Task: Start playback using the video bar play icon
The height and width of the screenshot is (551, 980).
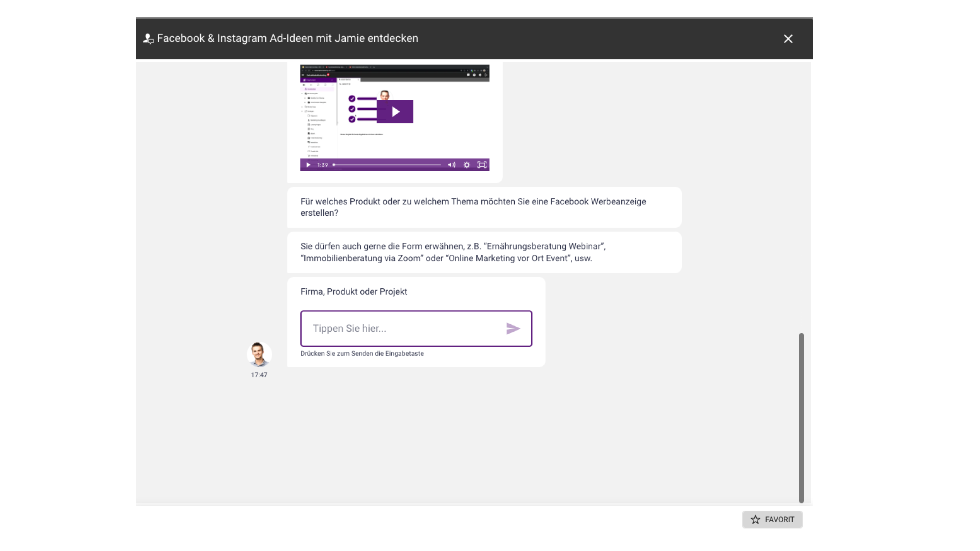Action: pyautogui.click(x=308, y=165)
